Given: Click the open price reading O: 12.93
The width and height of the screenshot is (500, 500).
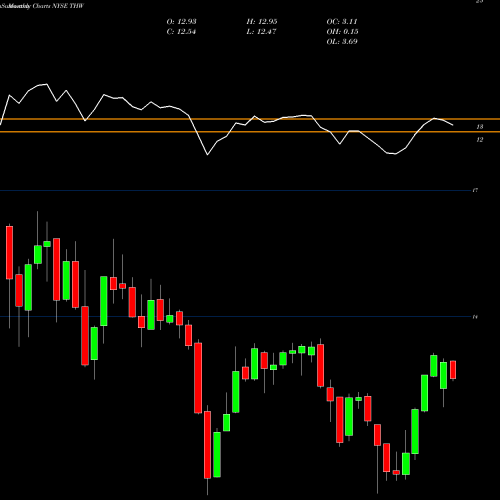Looking at the screenshot, I should click(181, 22).
